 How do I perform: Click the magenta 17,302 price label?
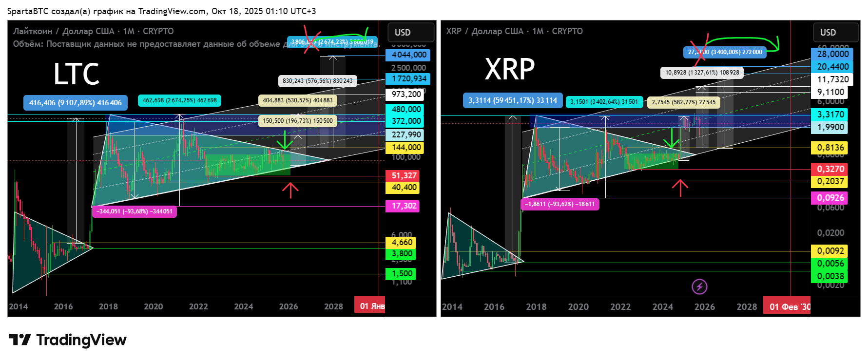click(403, 206)
